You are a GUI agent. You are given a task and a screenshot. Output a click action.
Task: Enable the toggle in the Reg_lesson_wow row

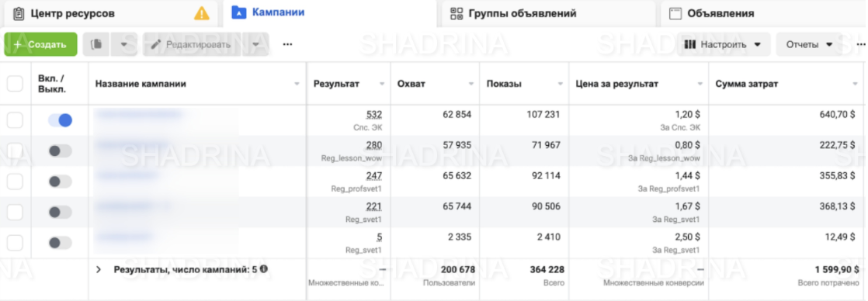pyautogui.click(x=60, y=150)
